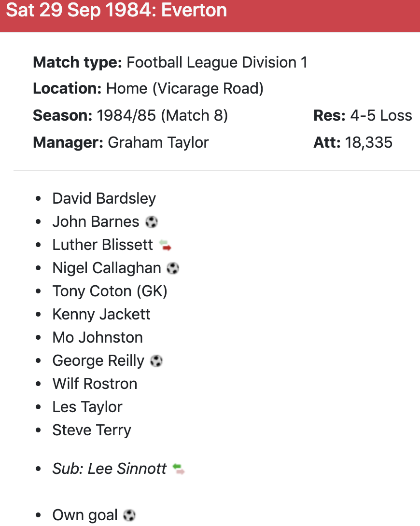Image resolution: width=420 pixels, height=526 pixels.
Task: Select Kenny Jackett from the lineup
Action: 101,315
